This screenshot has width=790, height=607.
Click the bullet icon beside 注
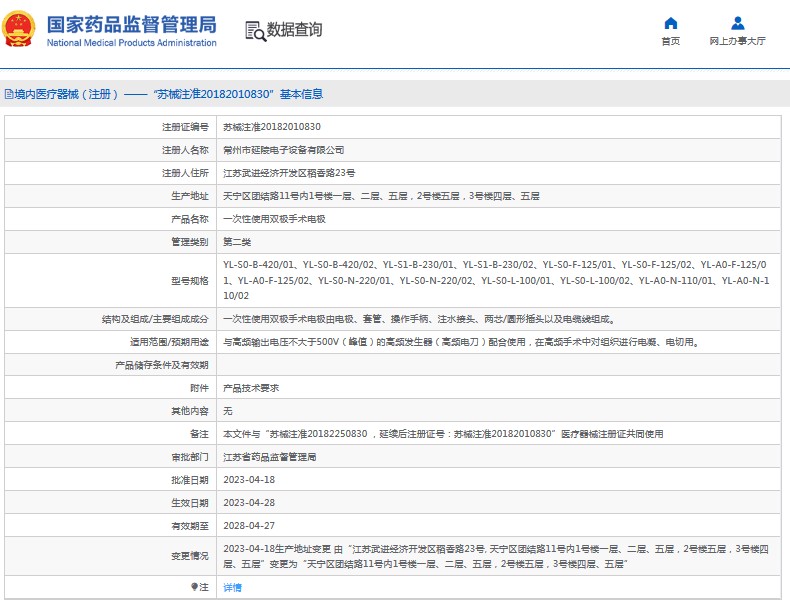click(194, 588)
